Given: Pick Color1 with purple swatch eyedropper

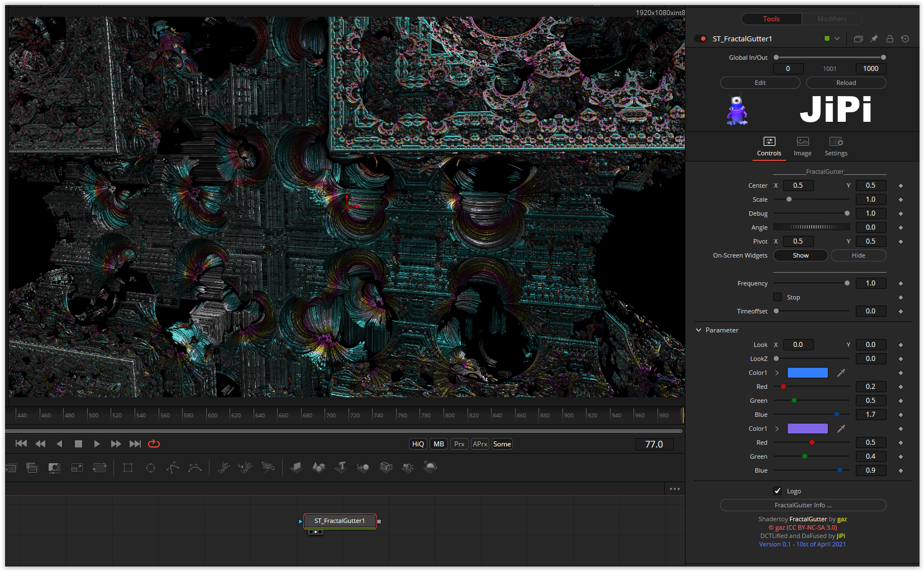Looking at the screenshot, I should 841,429.
